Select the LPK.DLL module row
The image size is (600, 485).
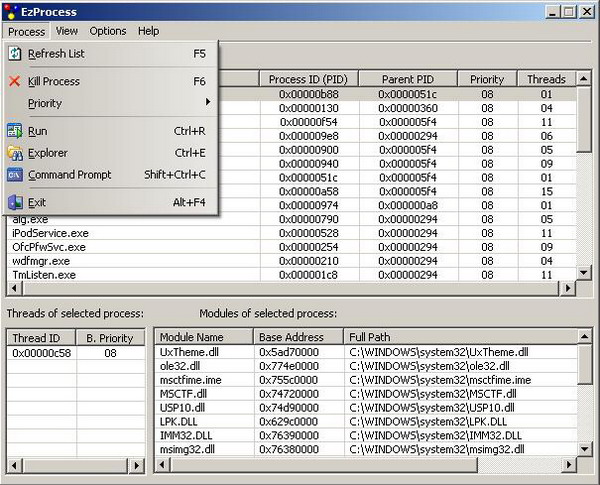[x=366, y=421]
